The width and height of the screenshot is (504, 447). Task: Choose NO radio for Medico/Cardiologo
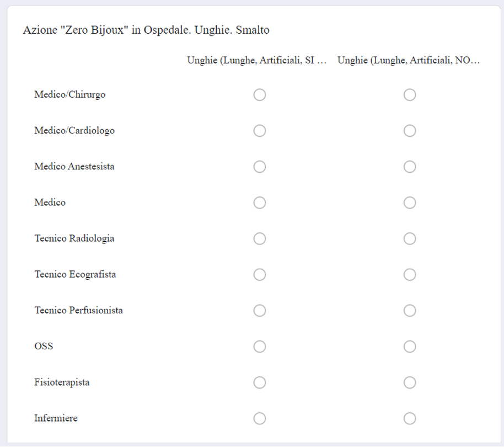click(x=410, y=131)
